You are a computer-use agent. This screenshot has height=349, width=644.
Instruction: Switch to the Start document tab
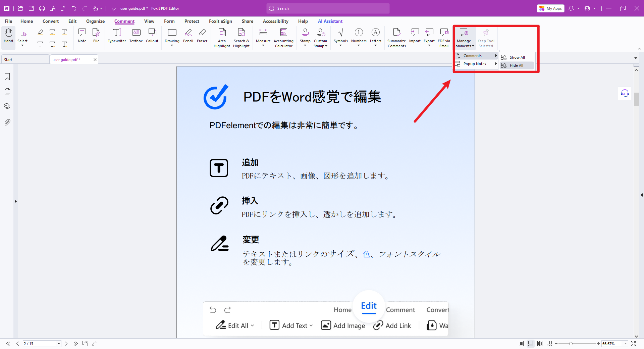pos(25,60)
